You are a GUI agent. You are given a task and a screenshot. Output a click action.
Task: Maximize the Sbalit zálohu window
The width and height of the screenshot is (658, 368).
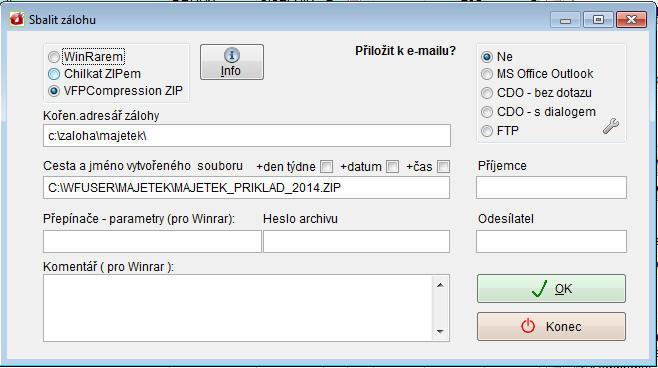pyautogui.click(x=598, y=20)
